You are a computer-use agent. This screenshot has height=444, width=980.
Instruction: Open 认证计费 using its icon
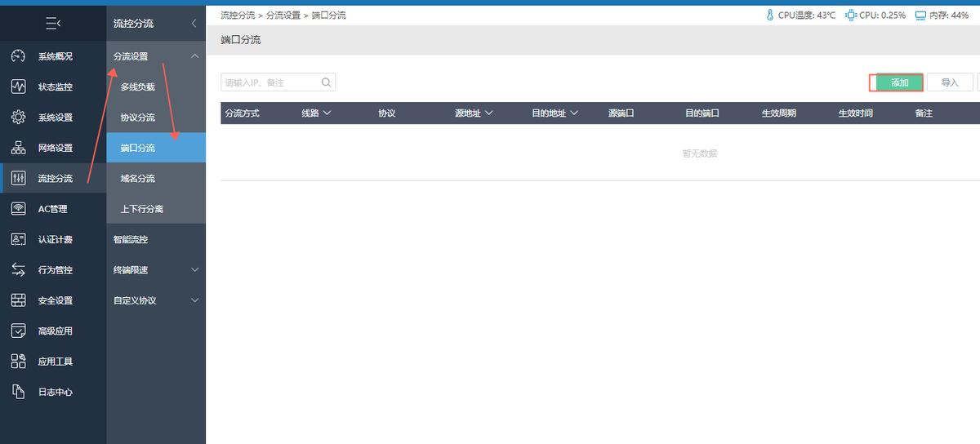(x=18, y=239)
